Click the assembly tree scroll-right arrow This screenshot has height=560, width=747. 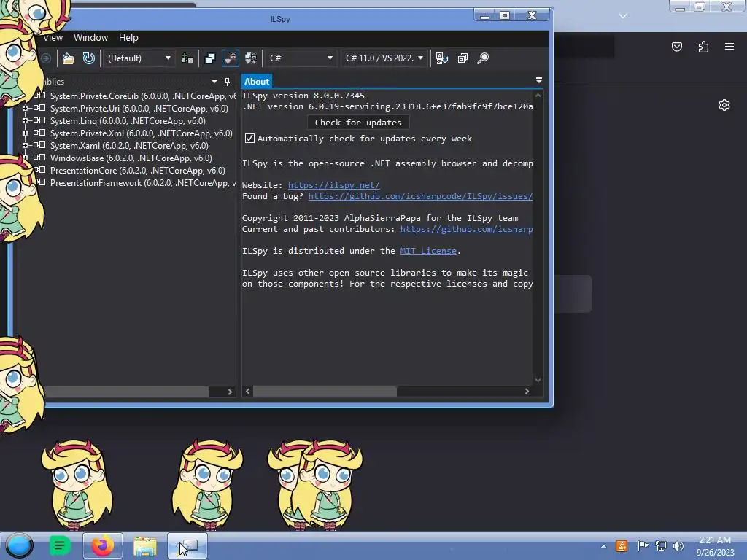click(x=230, y=392)
